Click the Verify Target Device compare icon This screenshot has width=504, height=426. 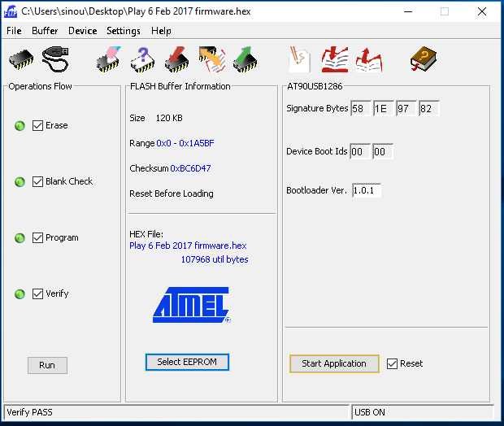[x=211, y=59]
